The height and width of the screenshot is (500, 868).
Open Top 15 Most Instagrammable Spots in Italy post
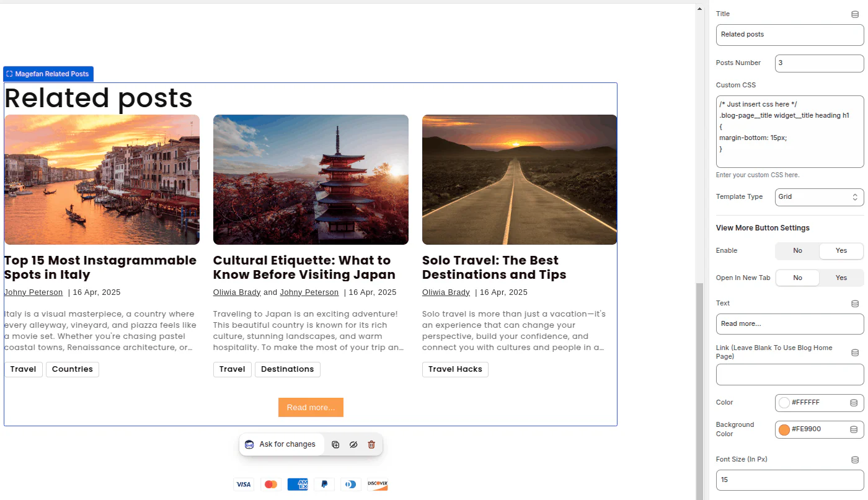pos(100,268)
